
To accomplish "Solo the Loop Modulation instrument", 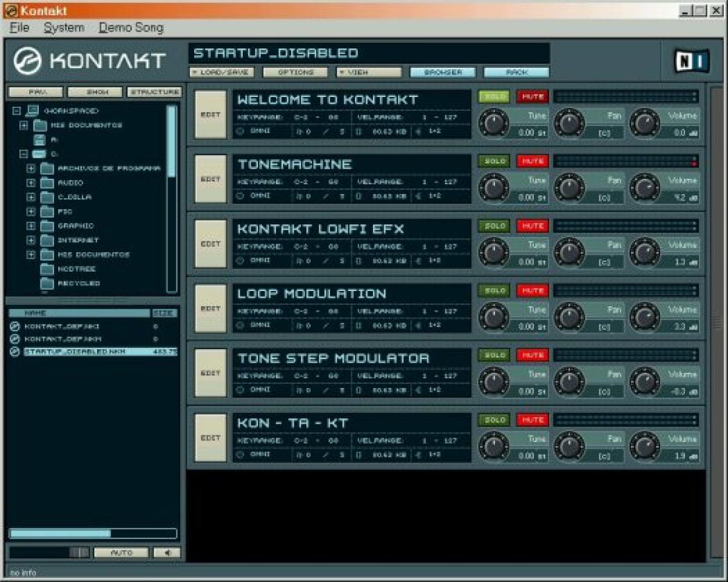I will [x=494, y=290].
